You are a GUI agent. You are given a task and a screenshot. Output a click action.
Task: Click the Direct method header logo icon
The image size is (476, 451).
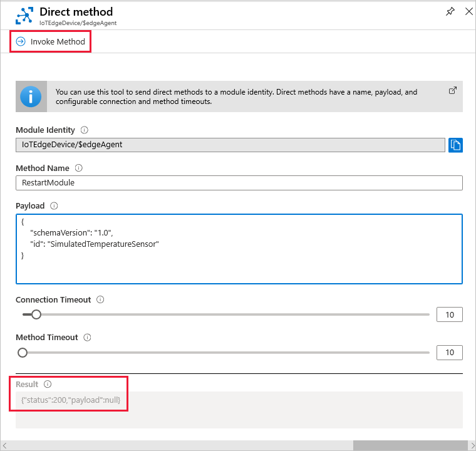(x=24, y=16)
